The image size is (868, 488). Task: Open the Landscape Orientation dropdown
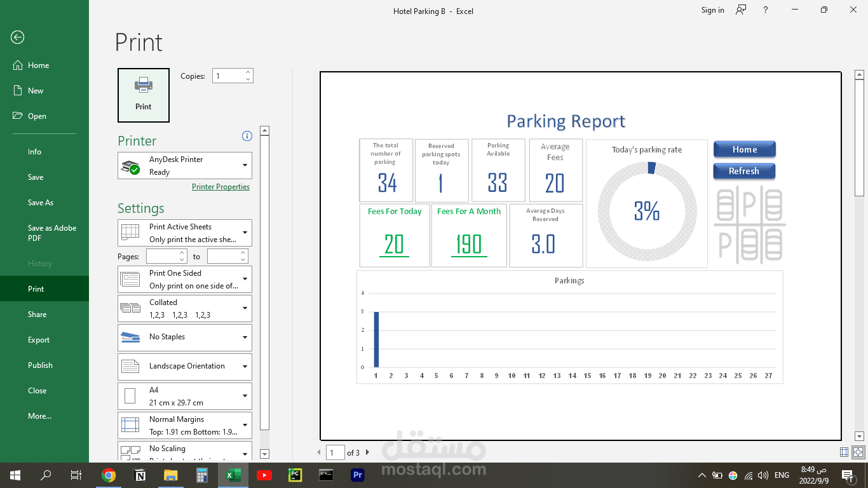point(185,367)
